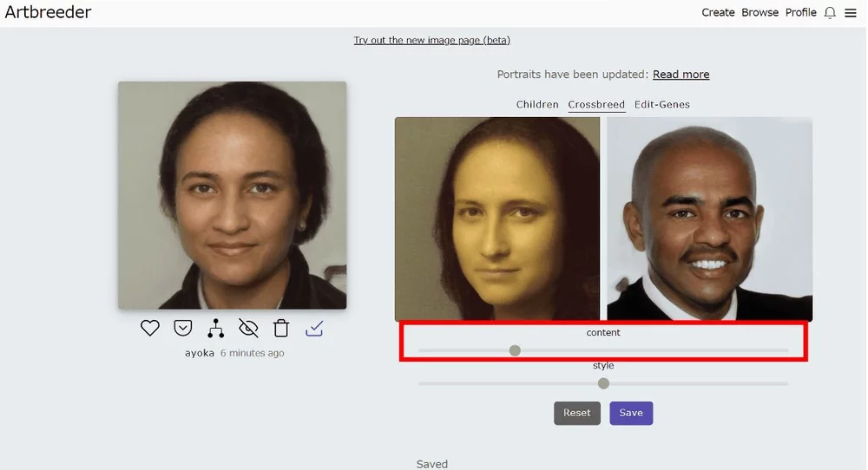The width and height of the screenshot is (868, 470).
Task: Open the Create menu item
Action: pos(718,12)
